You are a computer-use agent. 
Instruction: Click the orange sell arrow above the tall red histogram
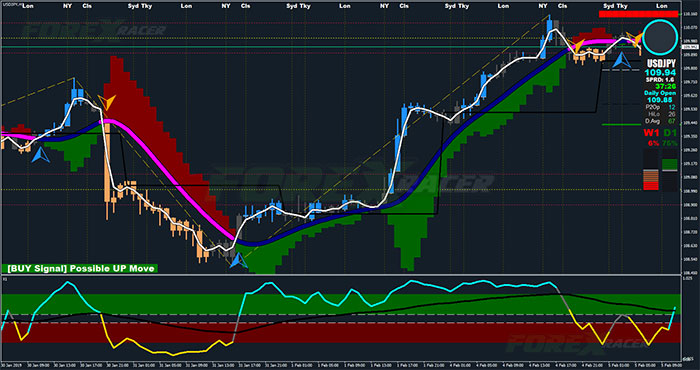[107, 102]
